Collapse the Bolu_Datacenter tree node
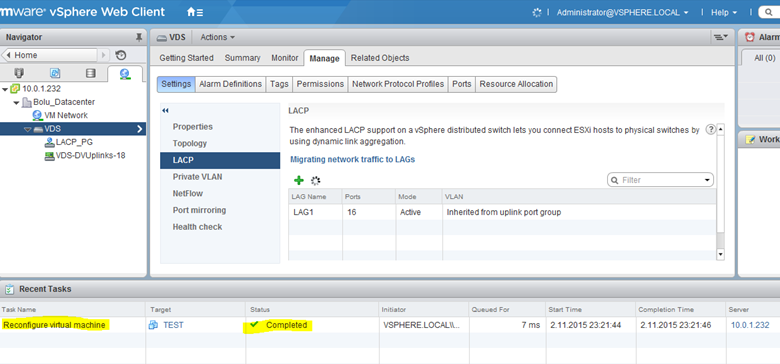 tap(16, 102)
